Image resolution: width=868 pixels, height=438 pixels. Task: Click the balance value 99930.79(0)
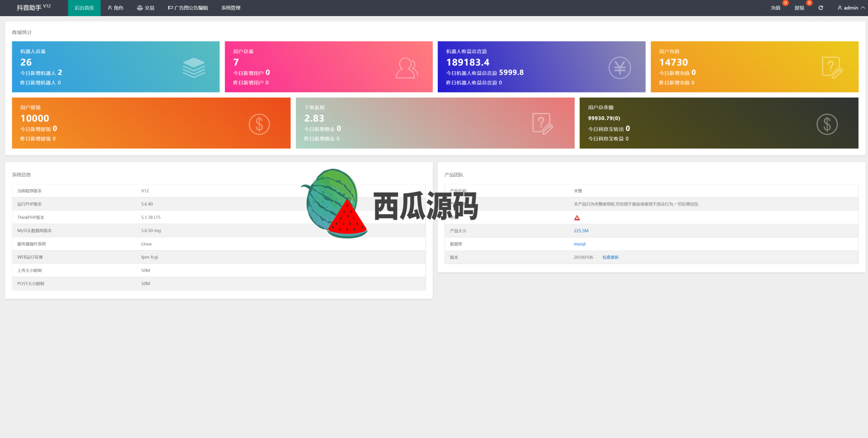coord(604,118)
